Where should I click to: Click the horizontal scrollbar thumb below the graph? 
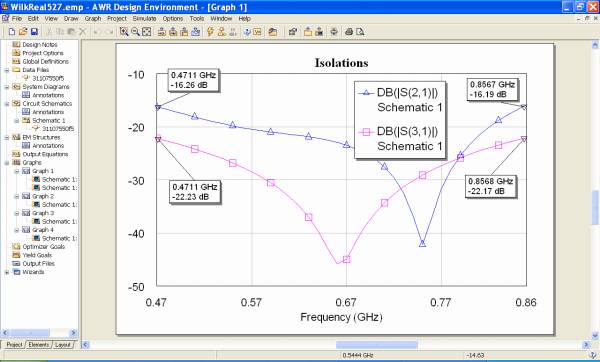click(377, 345)
